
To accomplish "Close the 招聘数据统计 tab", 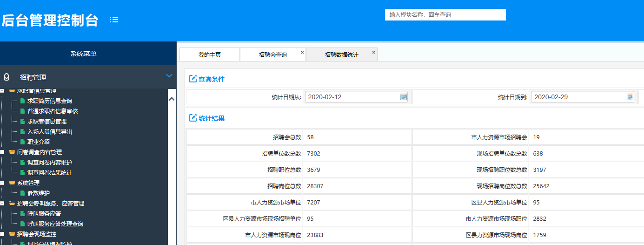I will pos(373,52).
